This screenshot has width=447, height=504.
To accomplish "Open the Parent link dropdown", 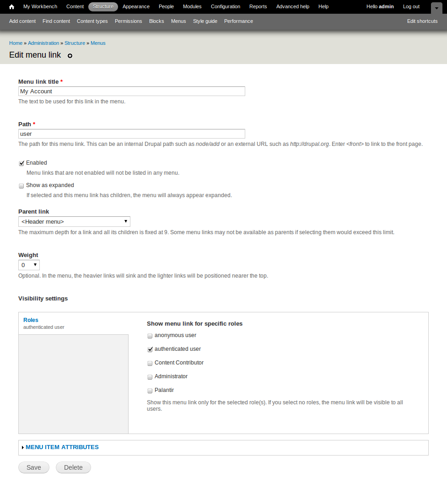I will (x=74, y=221).
